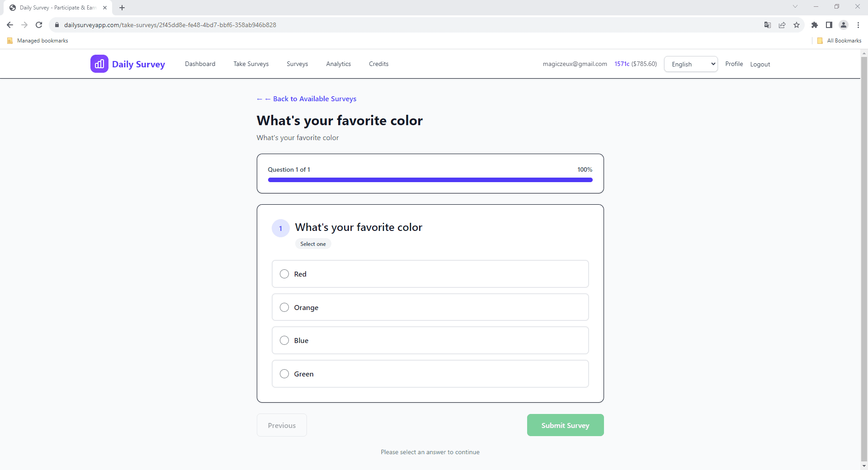Open the side panel icon
The width and height of the screenshot is (868, 470).
(830, 25)
